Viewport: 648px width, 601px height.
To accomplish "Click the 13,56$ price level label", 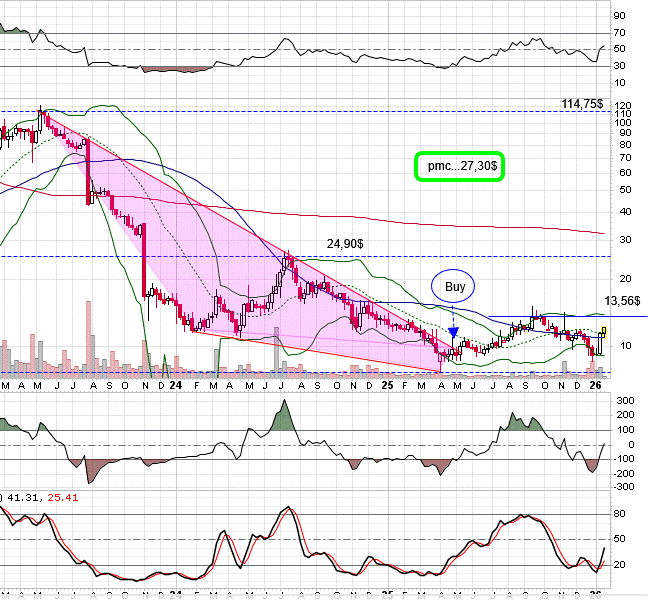I will [625, 298].
